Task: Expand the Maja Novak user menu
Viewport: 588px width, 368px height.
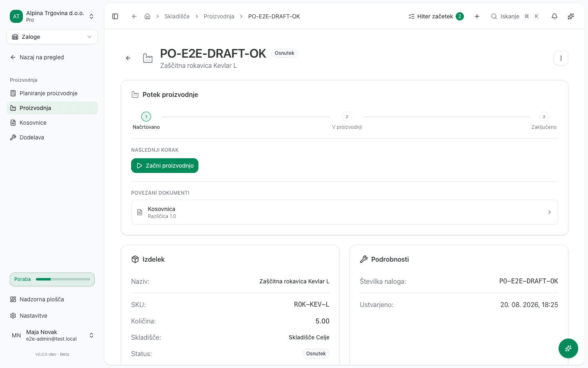Action: pos(52,335)
